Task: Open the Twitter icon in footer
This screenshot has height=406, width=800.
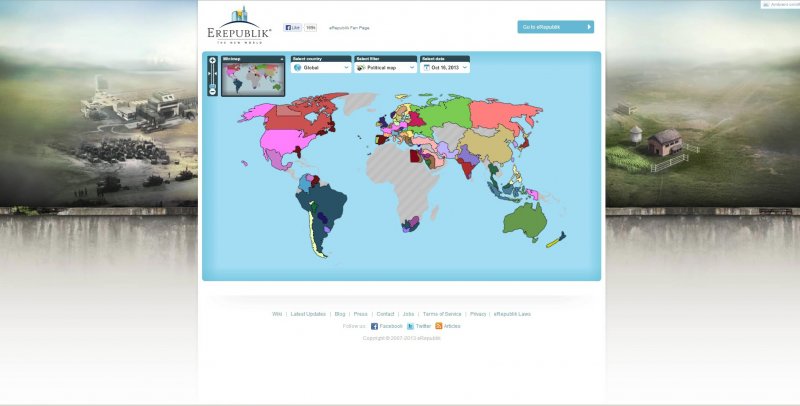Action: click(410, 326)
